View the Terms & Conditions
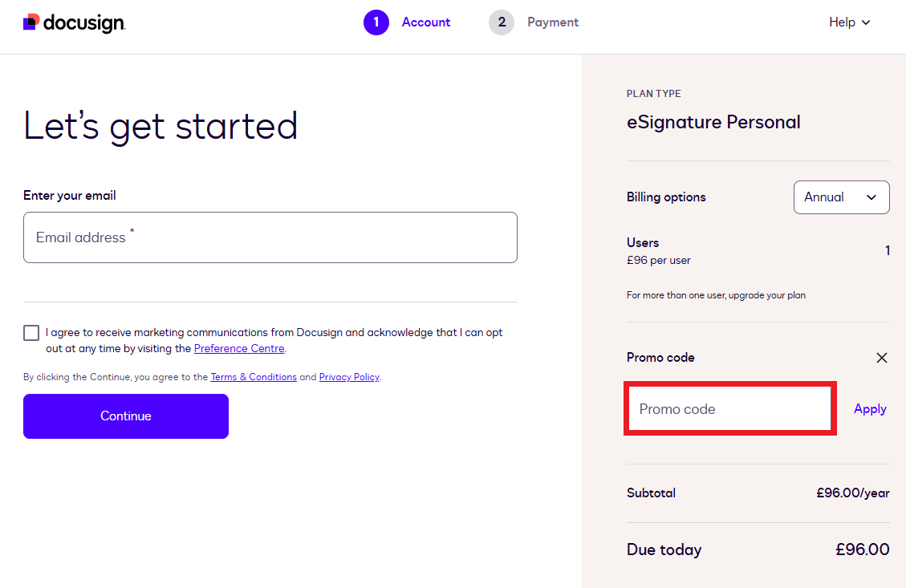Screen dimensions: 906x588 [253, 376]
